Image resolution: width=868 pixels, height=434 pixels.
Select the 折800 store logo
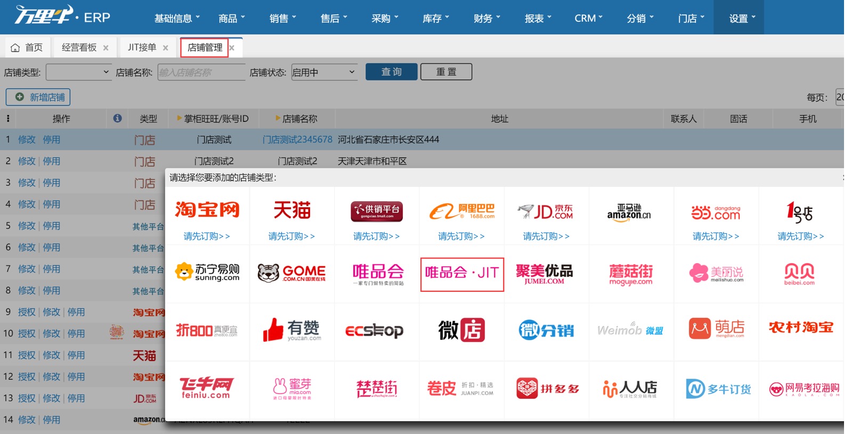[x=207, y=331]
